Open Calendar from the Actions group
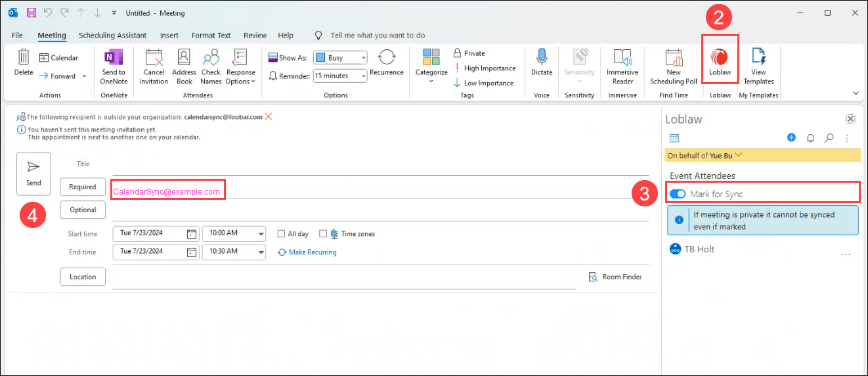Viewport: 868px width, 376px height. 58,58
